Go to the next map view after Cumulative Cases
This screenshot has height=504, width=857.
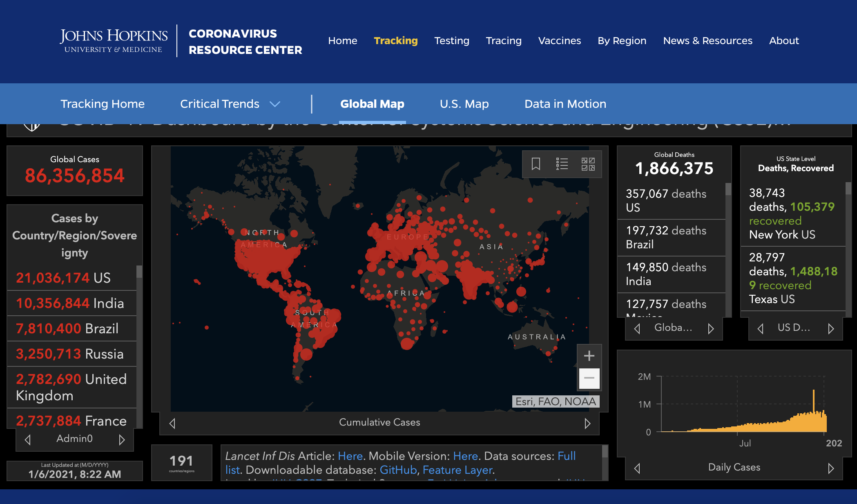tap(587, 424)
